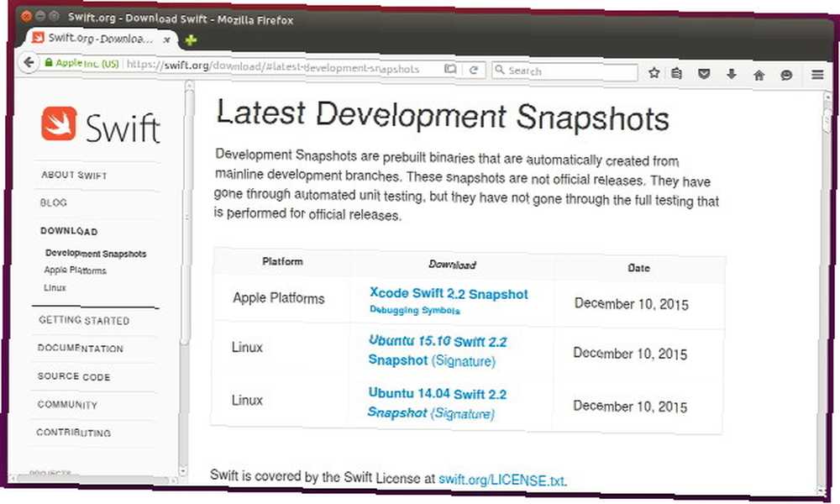Open Documentation in sidebar
The height and width of the screenshot is (504, 840).
point(81,348)
